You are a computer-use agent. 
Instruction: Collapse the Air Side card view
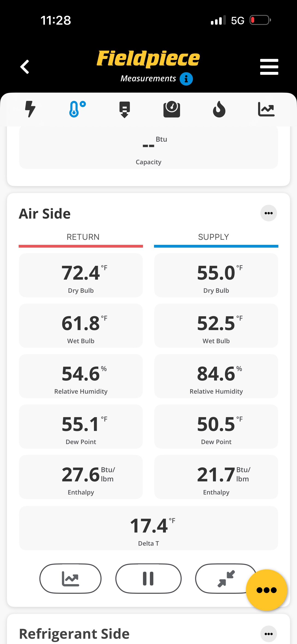coord(226,579)
